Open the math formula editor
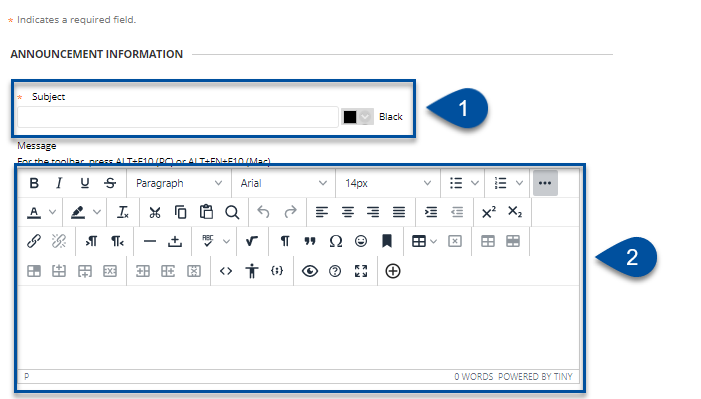This screenshot has width=701, height=399. click(252, 242)
